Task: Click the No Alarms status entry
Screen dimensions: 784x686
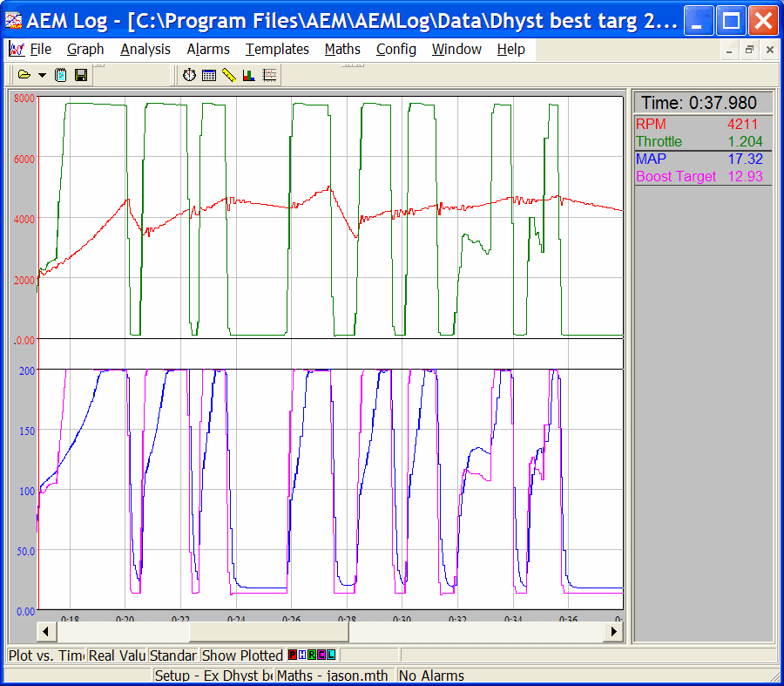Action: (431, 676)
